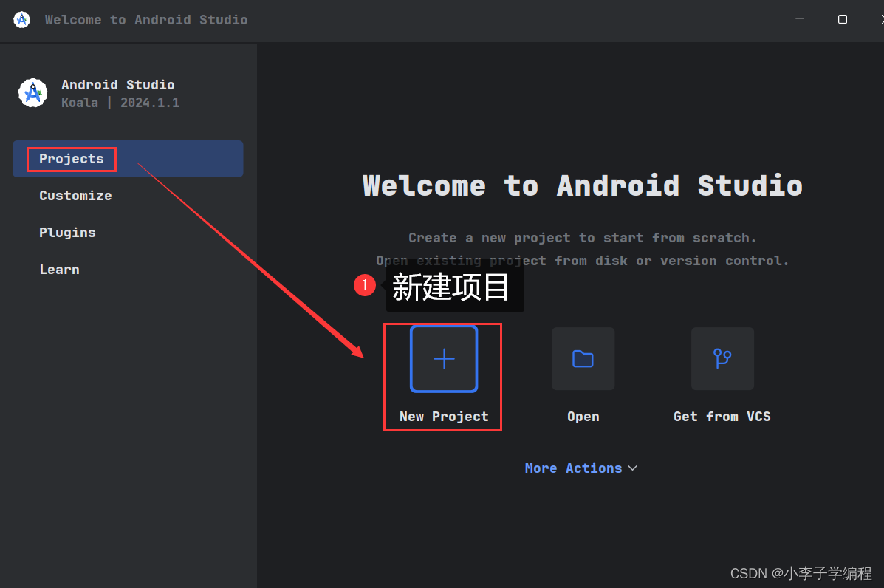Click the version label Koala 2024.1.1
This screenshot has width=884, height=588.
118,102
